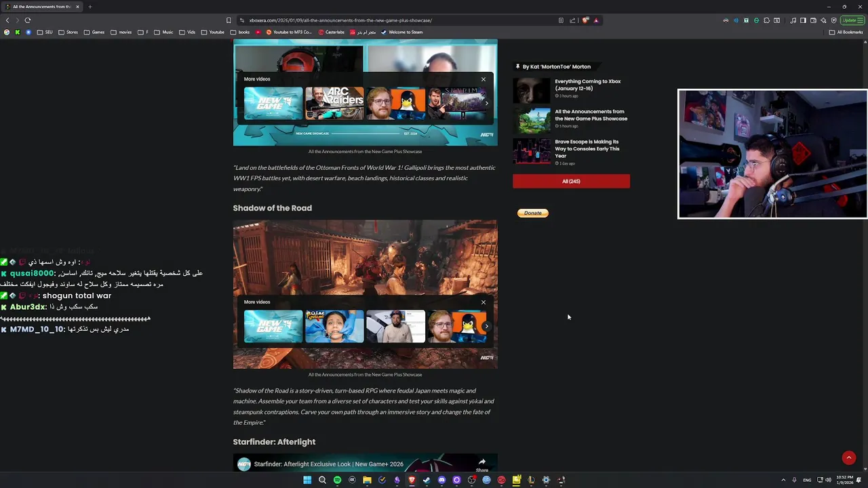Go back to the previous page

coord(7,20)
